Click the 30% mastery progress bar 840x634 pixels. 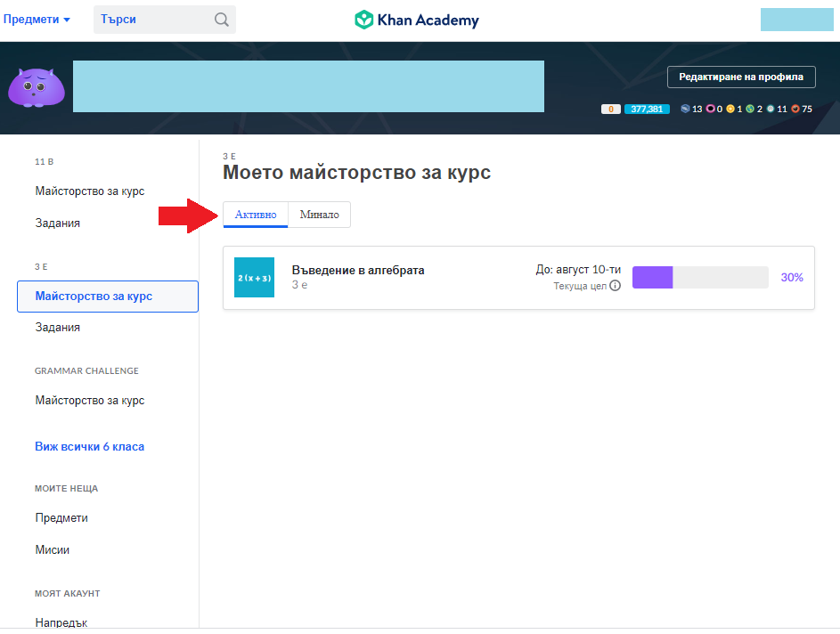[x=700, y=277]
